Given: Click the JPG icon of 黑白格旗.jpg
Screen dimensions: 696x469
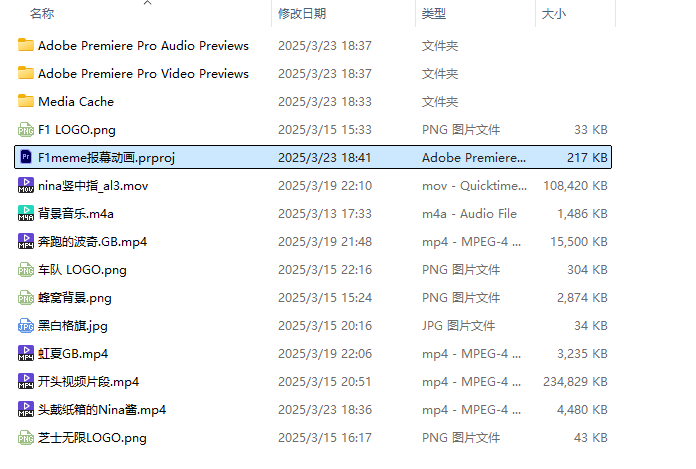Looking at the screenshot, I should click(26, 325).
